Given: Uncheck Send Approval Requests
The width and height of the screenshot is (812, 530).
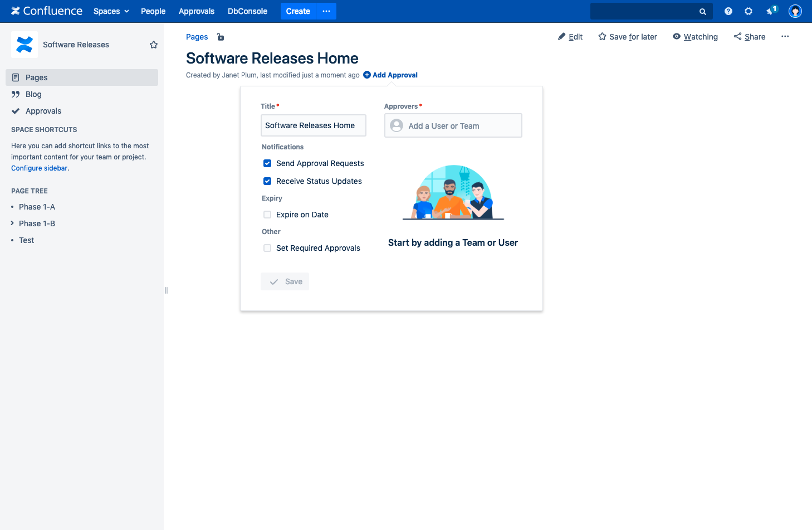Looking at the screenshot, I should click(267, 163).
